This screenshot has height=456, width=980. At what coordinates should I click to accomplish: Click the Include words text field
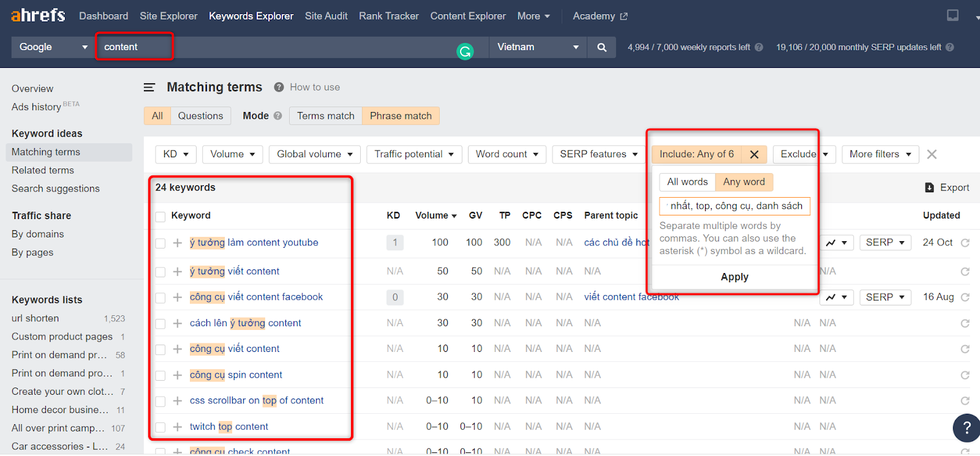tap(734, 206)
